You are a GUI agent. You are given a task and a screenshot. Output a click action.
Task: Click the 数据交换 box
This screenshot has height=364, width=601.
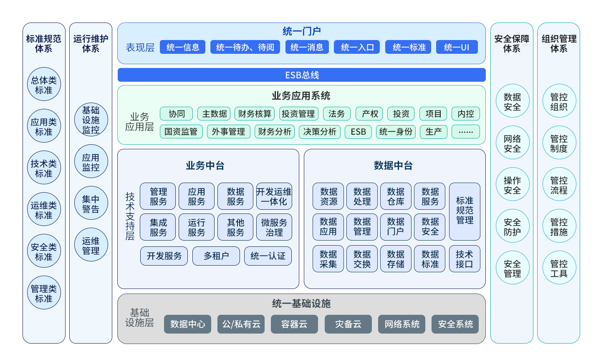click(x=362, y=259)
